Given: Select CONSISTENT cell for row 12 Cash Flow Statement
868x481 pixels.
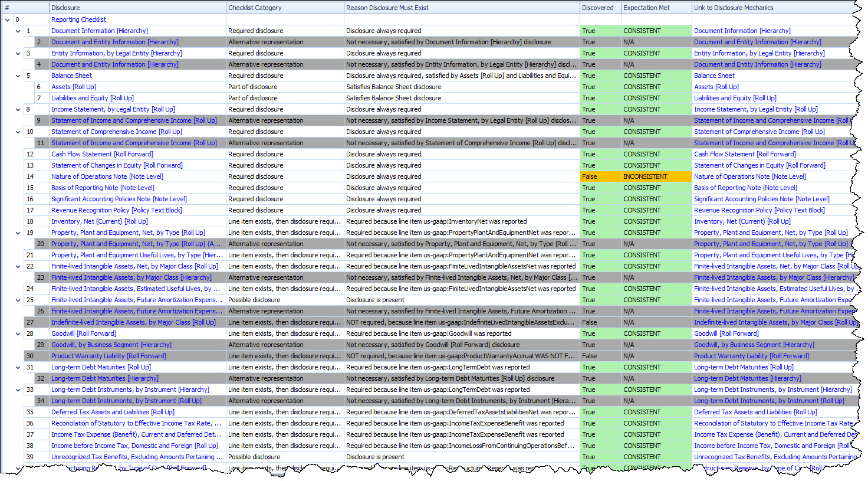Looking at the screenshot, I should (656, 154).
